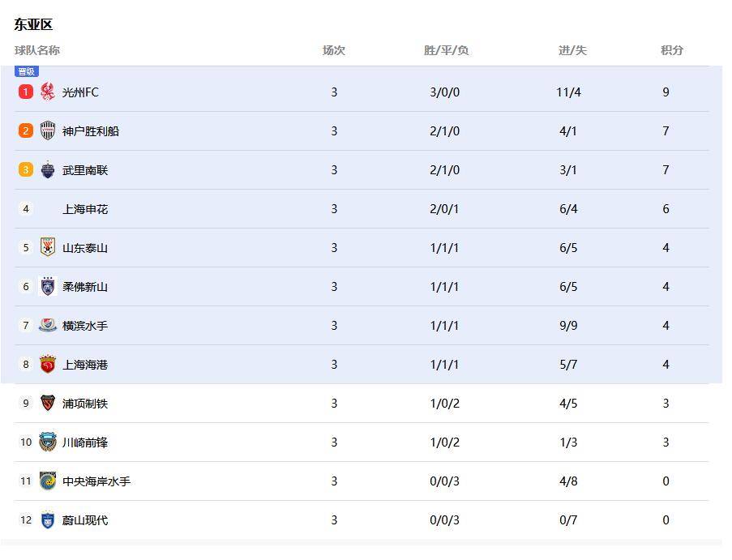Click the 山东泰山 team badge
Viewport: 732px width, 560px height.
click(48, 247)
